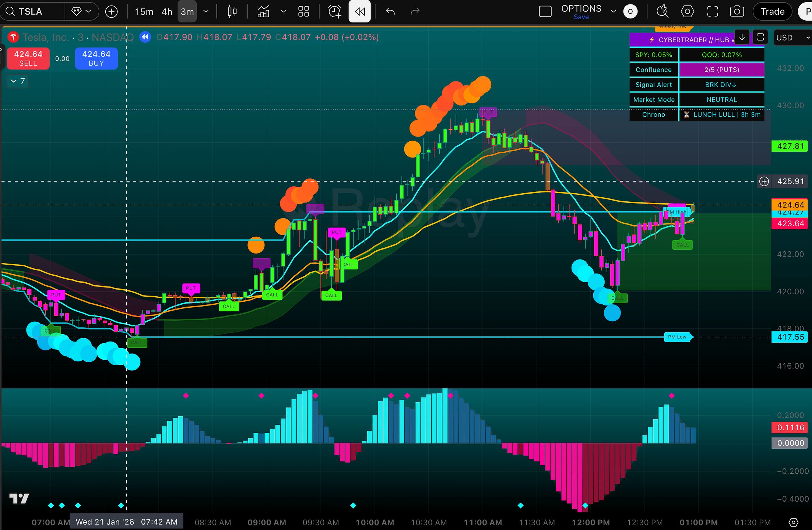Click the red 424.64 SELL button

[x=28, y=59]
